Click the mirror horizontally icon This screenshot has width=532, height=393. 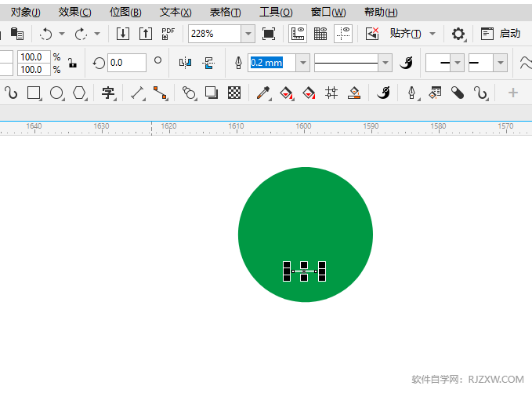[185, 63]
